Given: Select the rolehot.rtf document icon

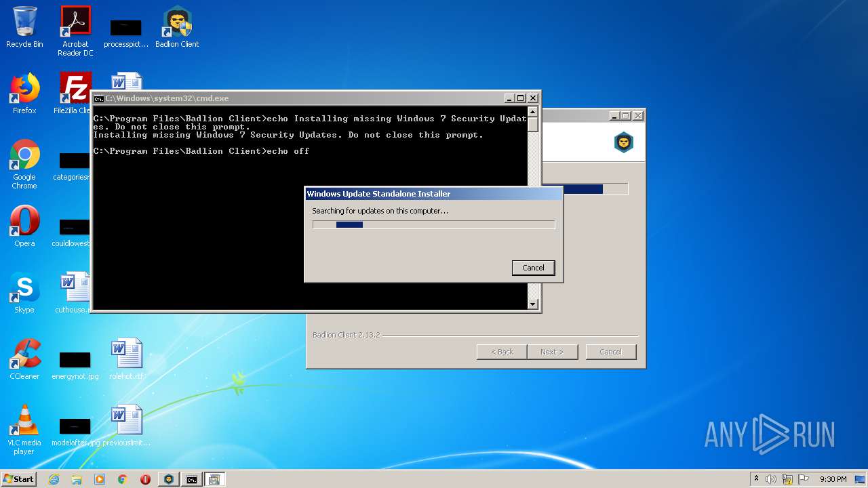Looking at the screenshot, I should coord(127,359).
